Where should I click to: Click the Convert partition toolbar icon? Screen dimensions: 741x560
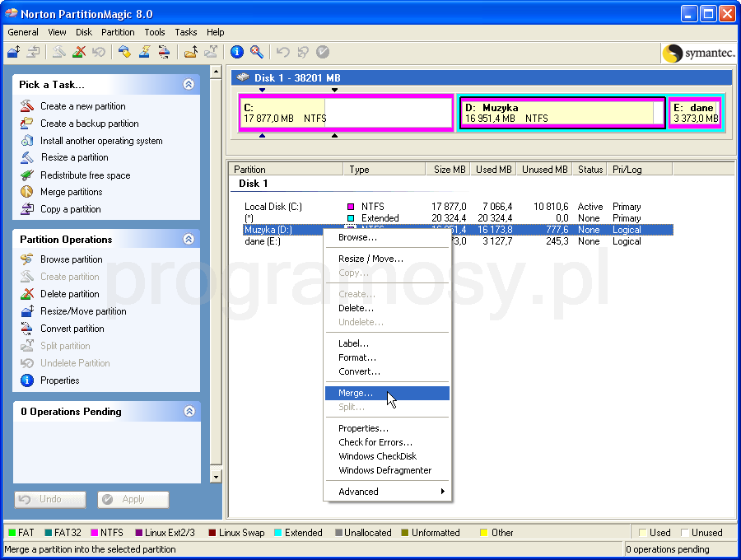(x=164, y=52)
